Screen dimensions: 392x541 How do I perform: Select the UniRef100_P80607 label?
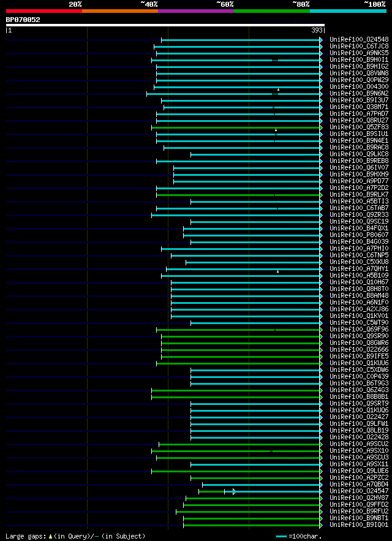pos(359,235)
